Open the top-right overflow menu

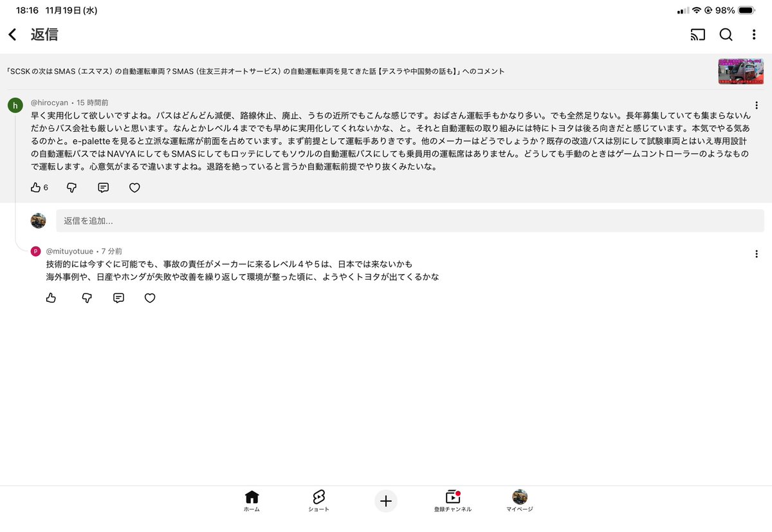pyautogui.click(x=754, y=35)
